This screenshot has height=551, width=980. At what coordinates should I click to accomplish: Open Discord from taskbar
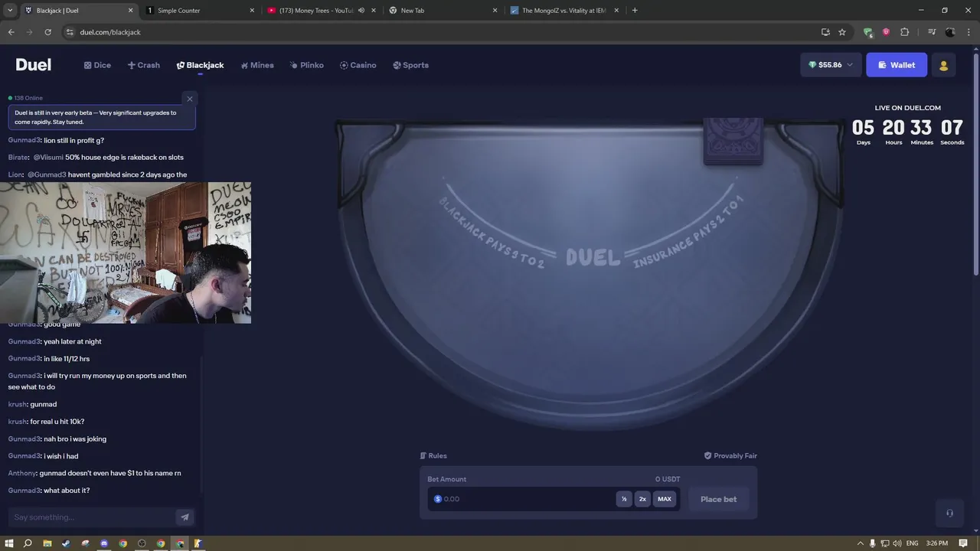coord(104,543)
